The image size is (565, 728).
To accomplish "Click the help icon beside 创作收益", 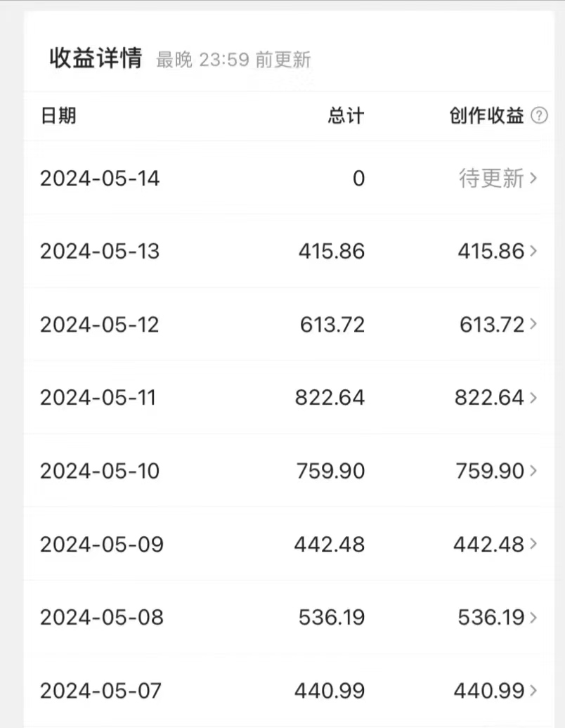I will (539, 116).
